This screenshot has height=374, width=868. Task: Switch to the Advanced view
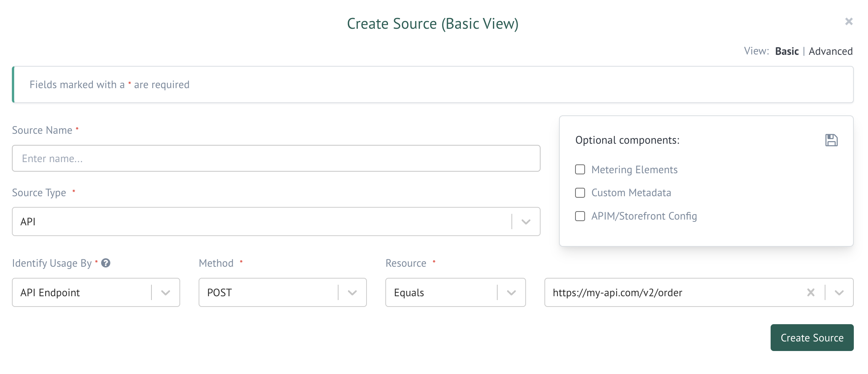pyautogui.click(x=830, y=51)
